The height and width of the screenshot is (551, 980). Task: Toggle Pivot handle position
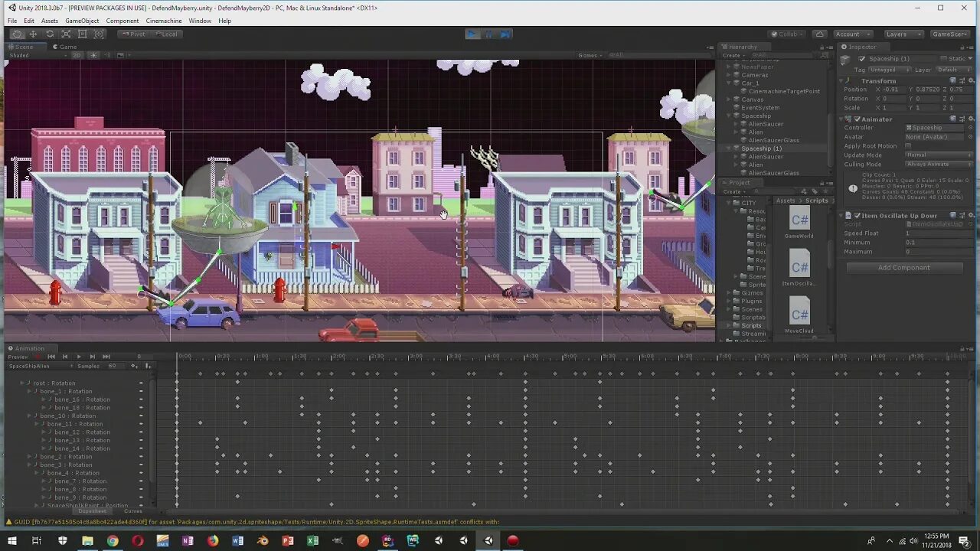coord(132,34)
